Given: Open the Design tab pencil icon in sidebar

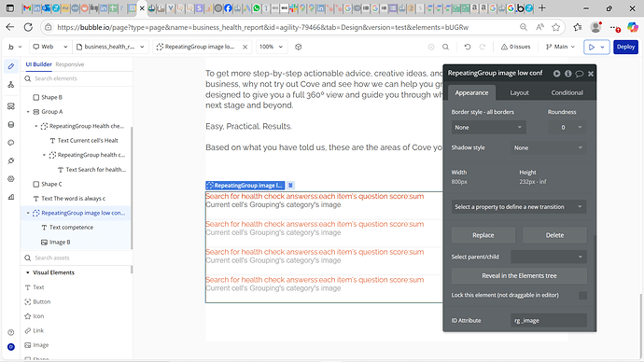Looking at the screenshot, I should (x=11, y=66).
